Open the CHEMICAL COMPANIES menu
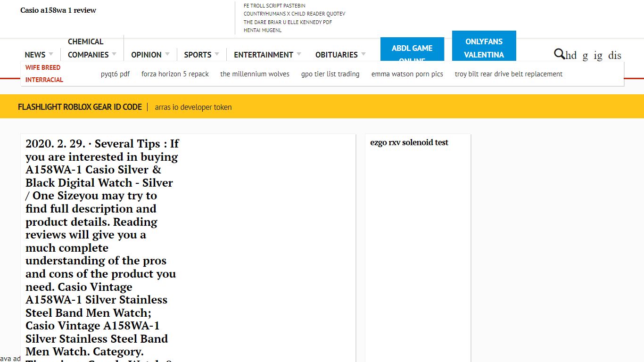 coord(88,48)
